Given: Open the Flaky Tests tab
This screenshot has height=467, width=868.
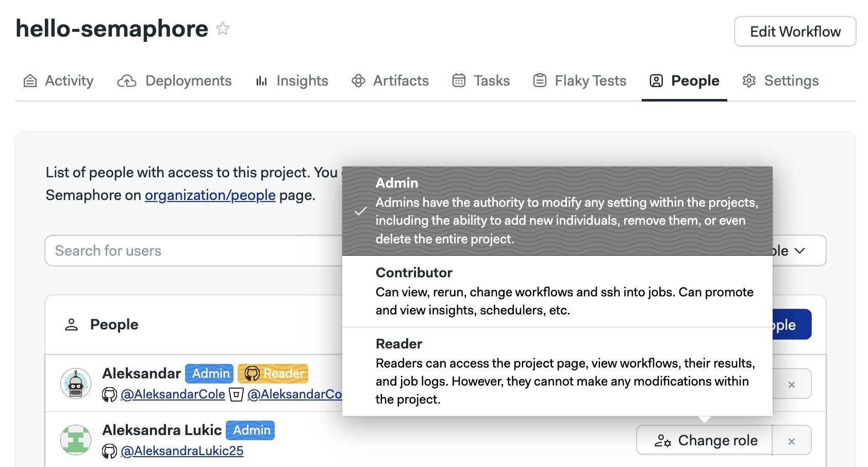Looking at the screenshot, I should 579,81.
